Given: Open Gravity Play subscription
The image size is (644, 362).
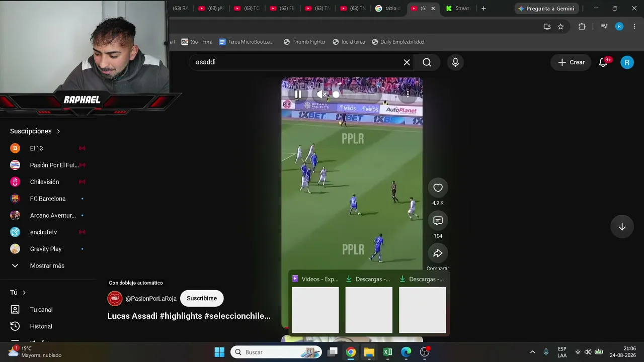Looking at the screenshot, I should 48,249.
